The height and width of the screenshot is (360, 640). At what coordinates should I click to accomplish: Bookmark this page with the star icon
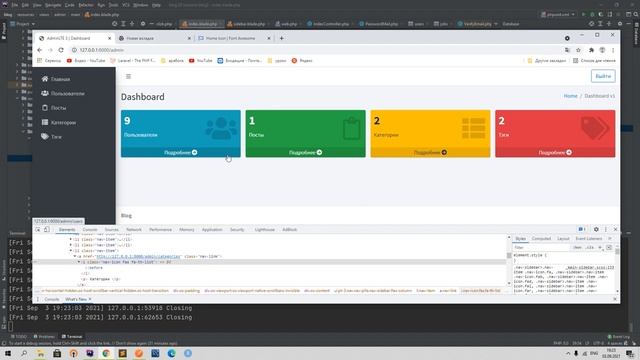[578, 50]
